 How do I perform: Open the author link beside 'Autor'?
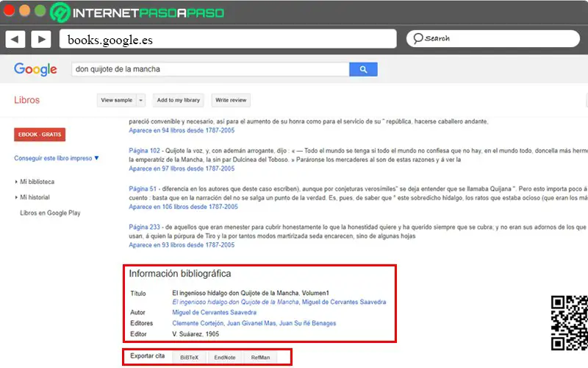tap(214, 312)
